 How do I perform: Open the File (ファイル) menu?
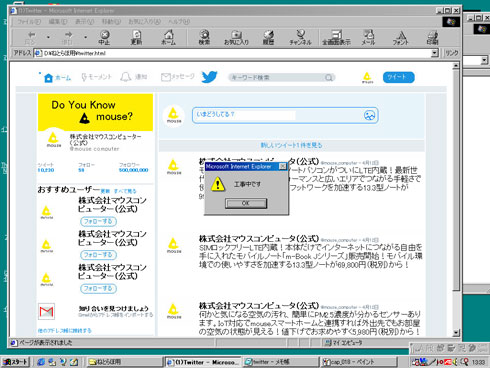pyautogui.click(x=29, y=22)
